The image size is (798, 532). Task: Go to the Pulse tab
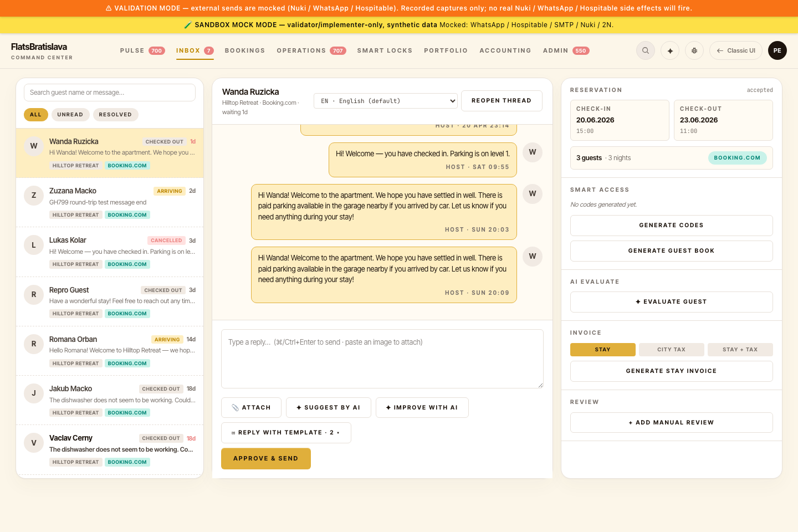click(x=142, y=50)
